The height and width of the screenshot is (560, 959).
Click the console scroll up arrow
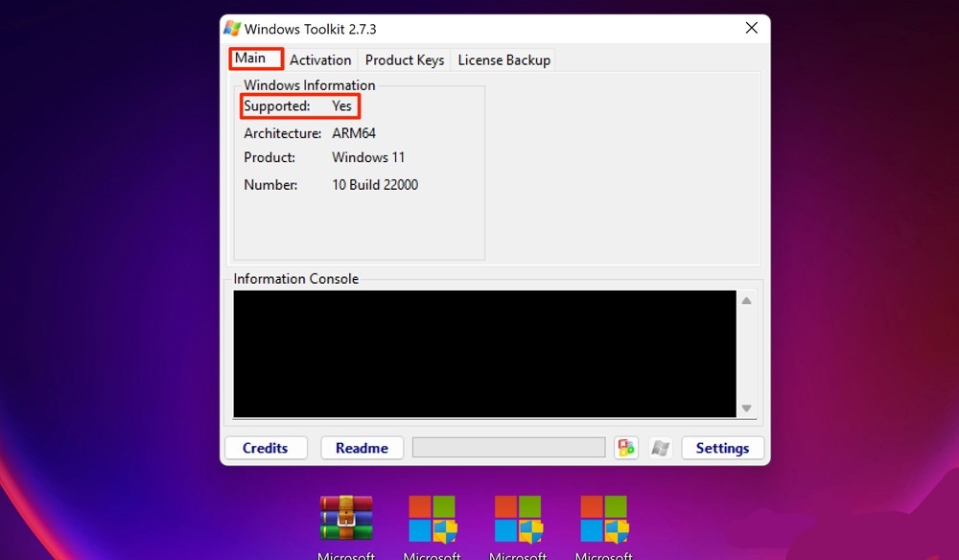click(747, 300)
